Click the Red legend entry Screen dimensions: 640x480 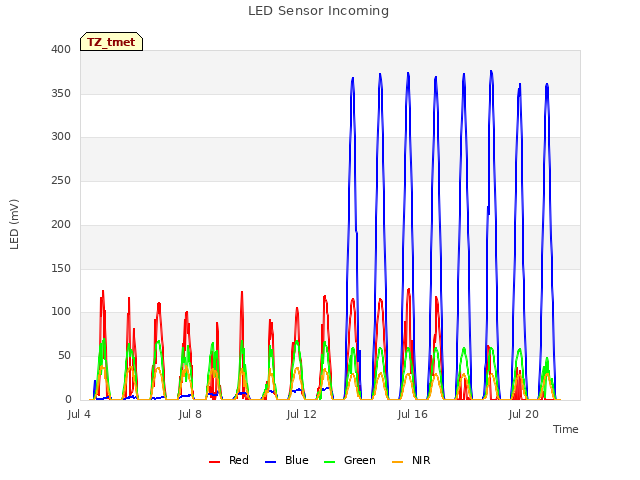pyautogui.click(x=229, y=460)
